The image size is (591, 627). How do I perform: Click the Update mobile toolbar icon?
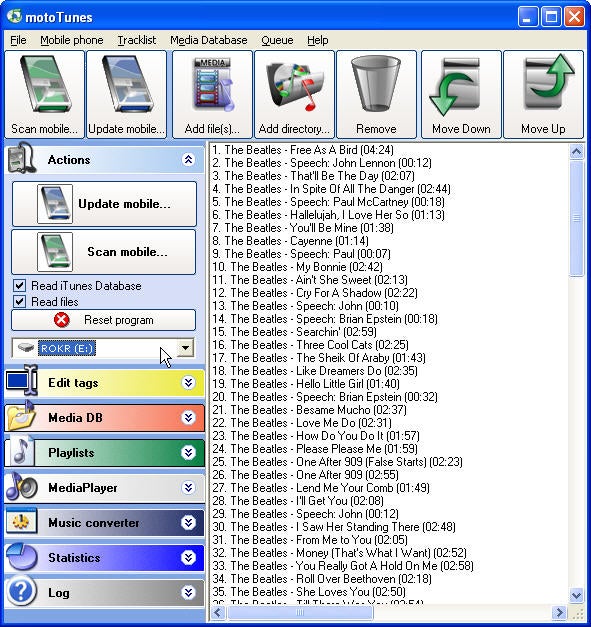[128, 84]
